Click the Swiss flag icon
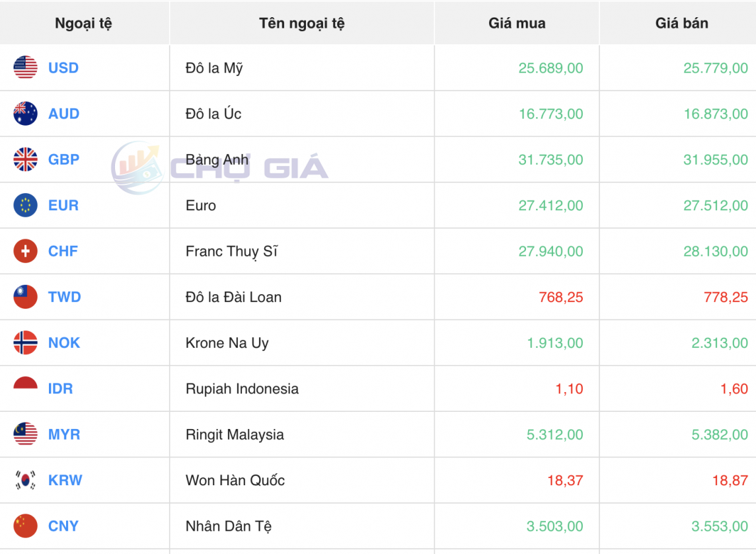The image size is (756, 554). [x=25, y=251]
